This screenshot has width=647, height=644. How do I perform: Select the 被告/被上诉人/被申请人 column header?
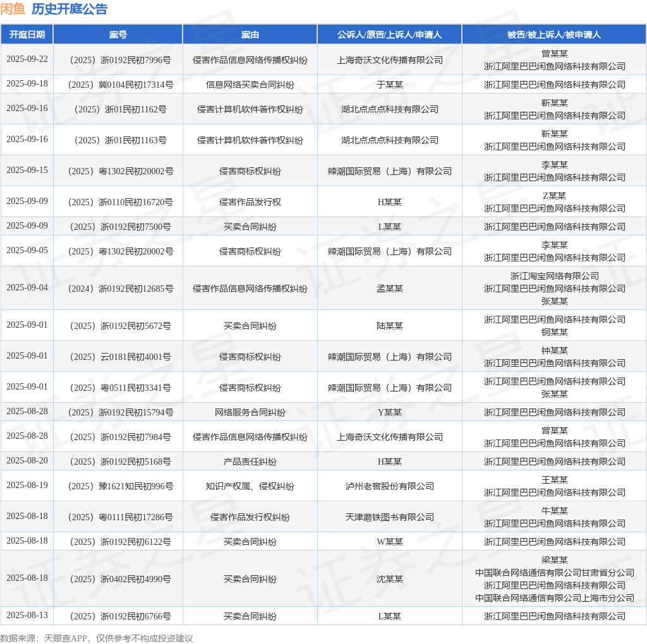[554, 34]
